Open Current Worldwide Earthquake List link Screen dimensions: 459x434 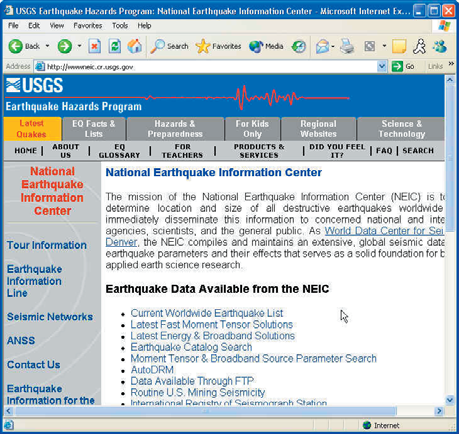[x=207, y=313]
